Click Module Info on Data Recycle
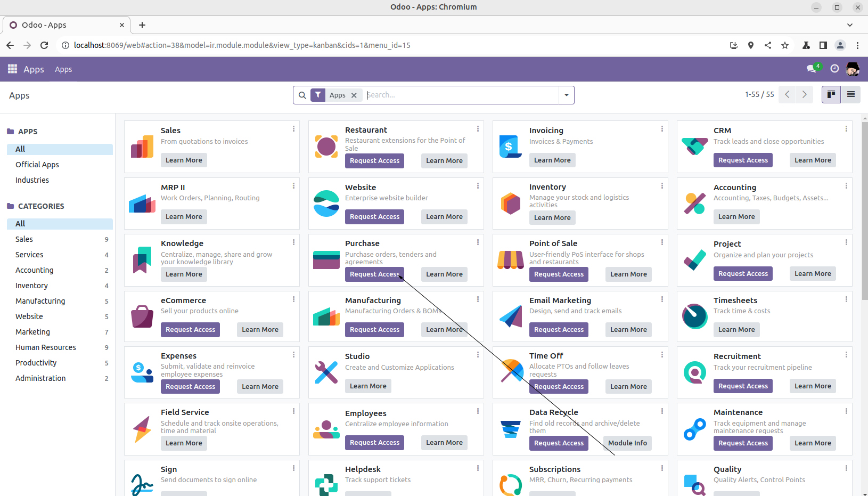 point(627,443)
